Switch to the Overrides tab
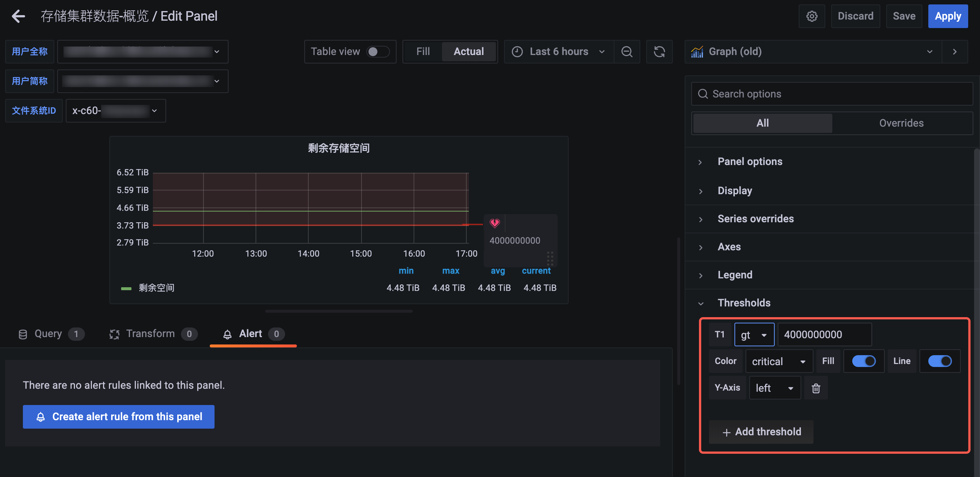 (x=901, y=123)
